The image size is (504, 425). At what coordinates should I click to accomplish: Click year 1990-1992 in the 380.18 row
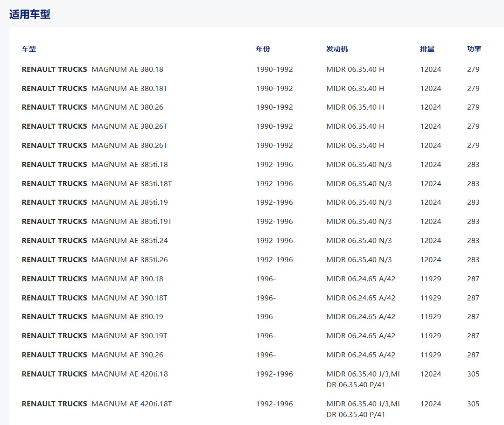(274, 70)
